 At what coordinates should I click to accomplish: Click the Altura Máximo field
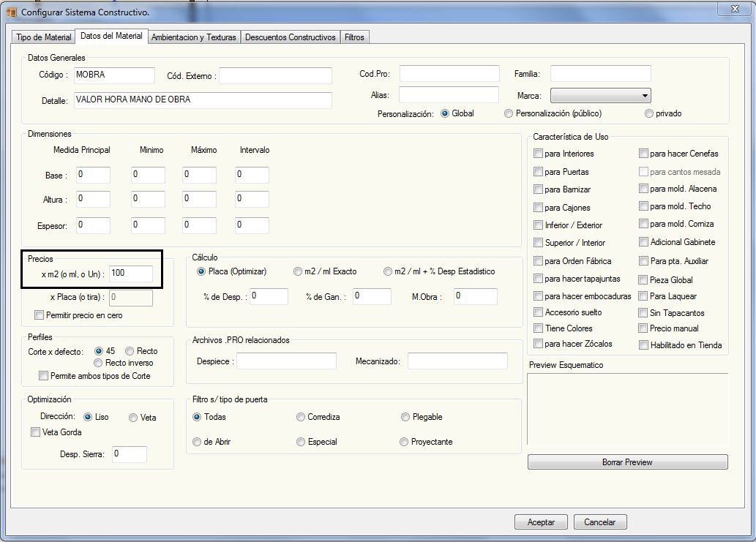(199, 199)
